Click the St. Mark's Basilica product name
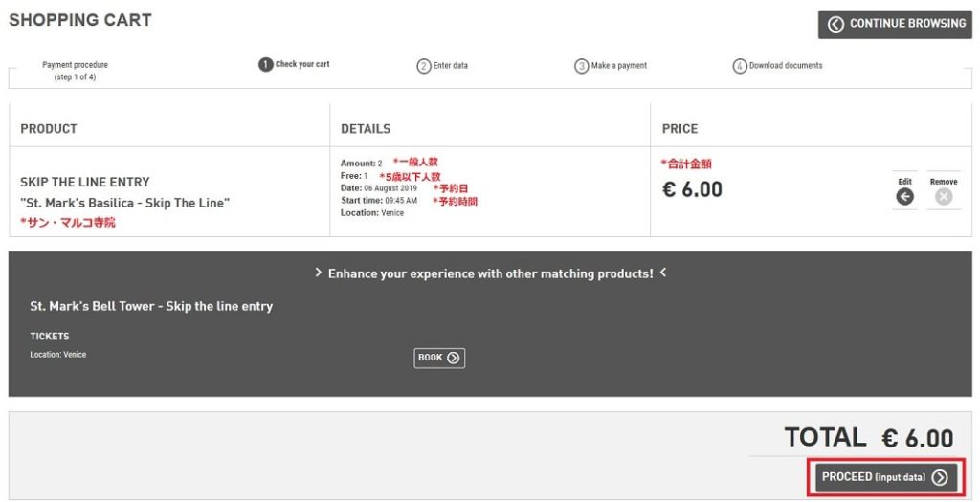This screenshot has width=980, height=502. coord(125,203)
